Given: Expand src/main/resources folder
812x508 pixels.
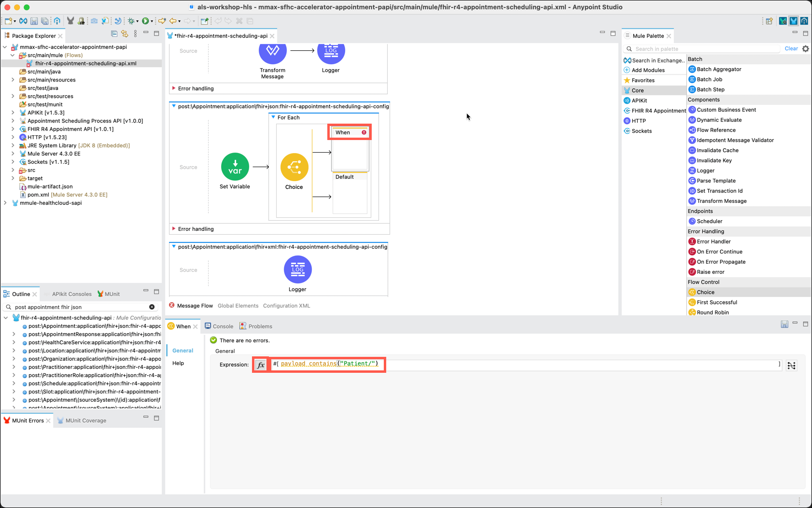Looking at the screenshot, I should 13,80.
